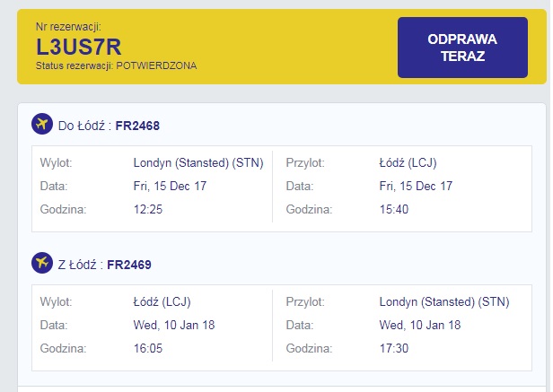Select reservation number L3US7R
The height and width of the screenshot is (392, 553).
[79, 47]
